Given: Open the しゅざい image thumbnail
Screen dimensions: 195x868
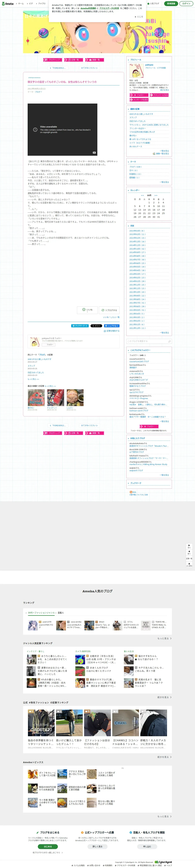Looking at the screenshot, I should (75, 398).
